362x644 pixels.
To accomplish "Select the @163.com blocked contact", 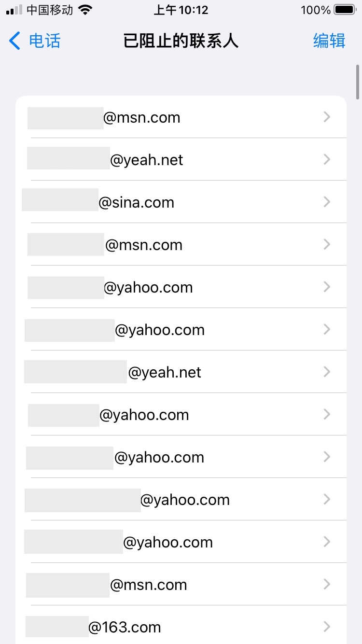I will coord(125,627).
